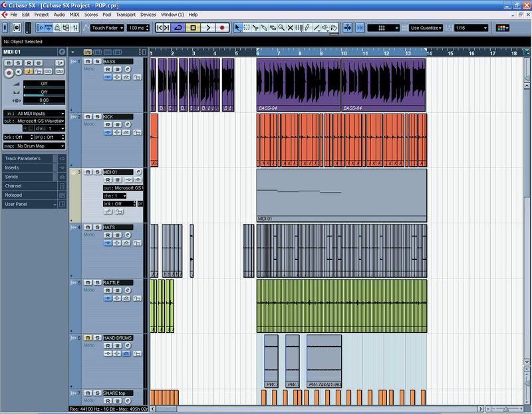Go to previous marker in transport
Viewport: 532px width, 414px height.
click(159, 28)
